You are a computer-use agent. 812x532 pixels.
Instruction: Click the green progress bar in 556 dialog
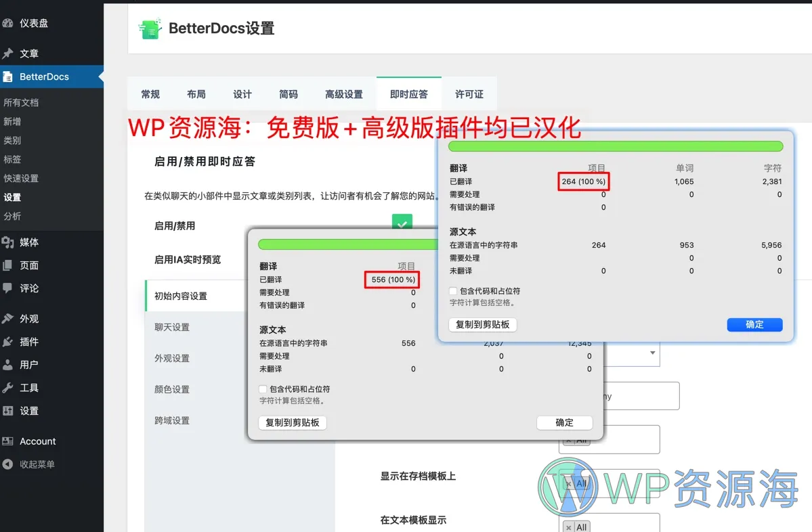click(x=348, y=244)
